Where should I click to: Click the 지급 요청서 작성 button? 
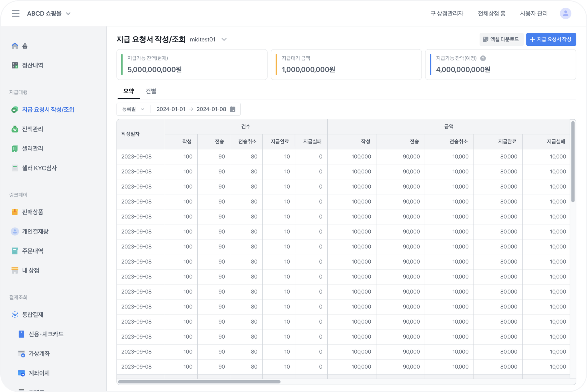click(551, 39)
